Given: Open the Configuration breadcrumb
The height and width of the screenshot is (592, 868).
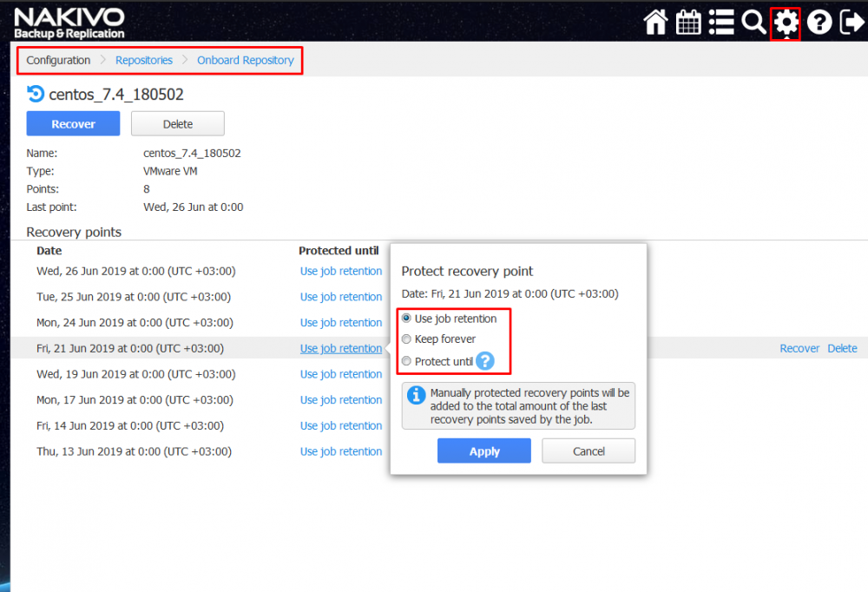Looking at the screenshot, I should point(58,61).
